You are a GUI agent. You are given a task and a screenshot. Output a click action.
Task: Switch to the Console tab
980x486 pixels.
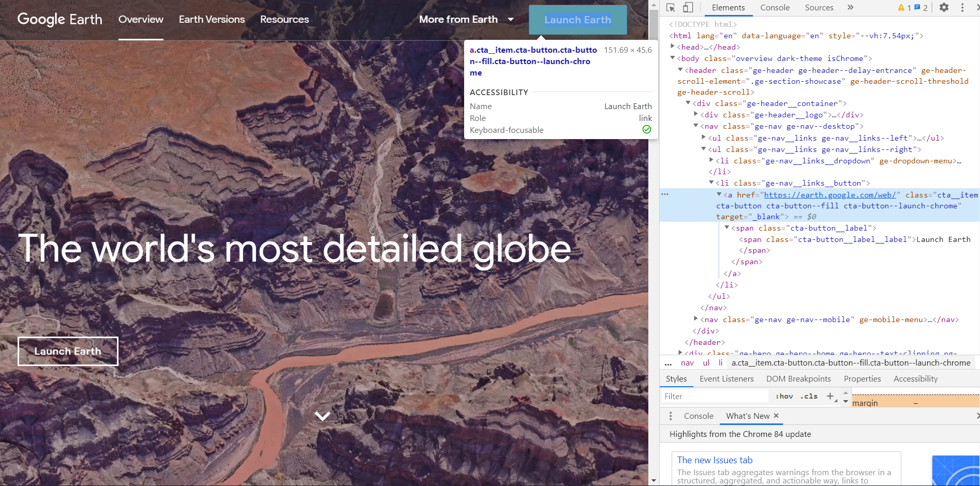[x=775, y=8]
